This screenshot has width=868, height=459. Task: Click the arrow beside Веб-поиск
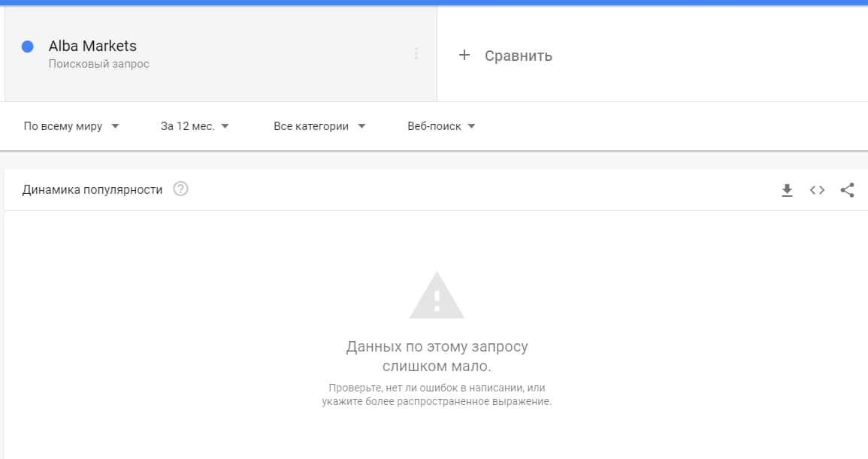tap(472, 126)
